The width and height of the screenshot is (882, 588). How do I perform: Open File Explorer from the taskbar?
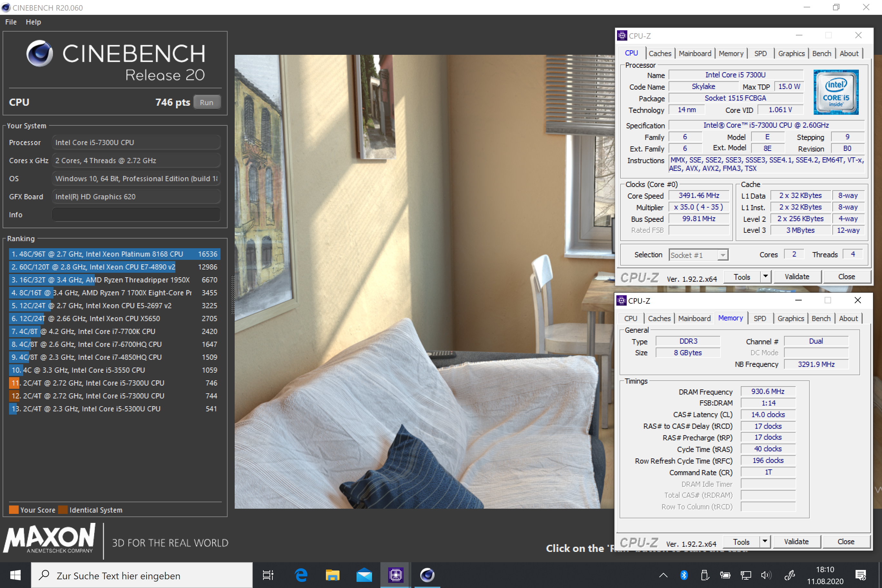[x=332, y=575]
